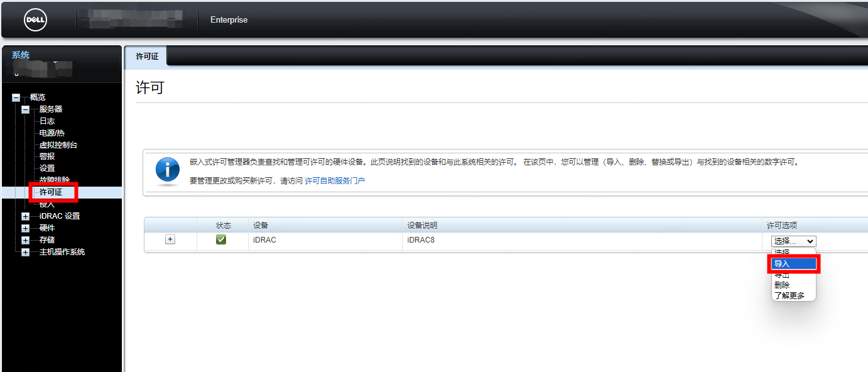Collapse the 概览 tree node
The image size is (868, 372).
[16, 97]
